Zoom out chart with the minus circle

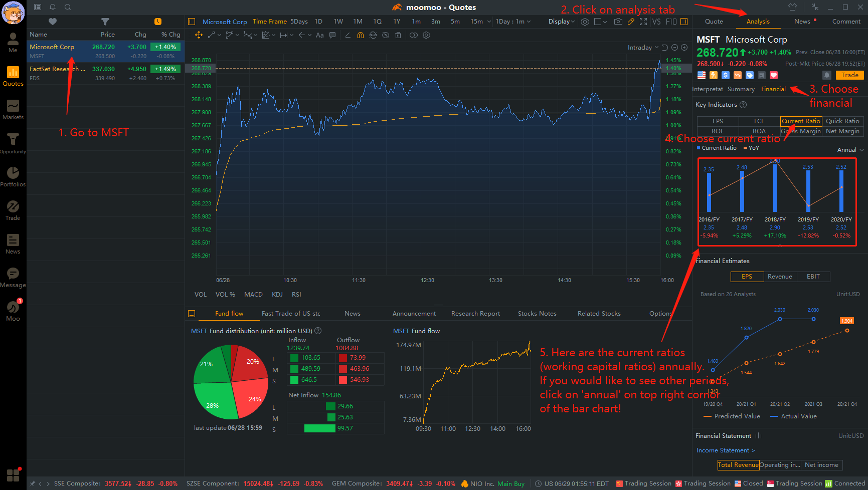(675, 48)
